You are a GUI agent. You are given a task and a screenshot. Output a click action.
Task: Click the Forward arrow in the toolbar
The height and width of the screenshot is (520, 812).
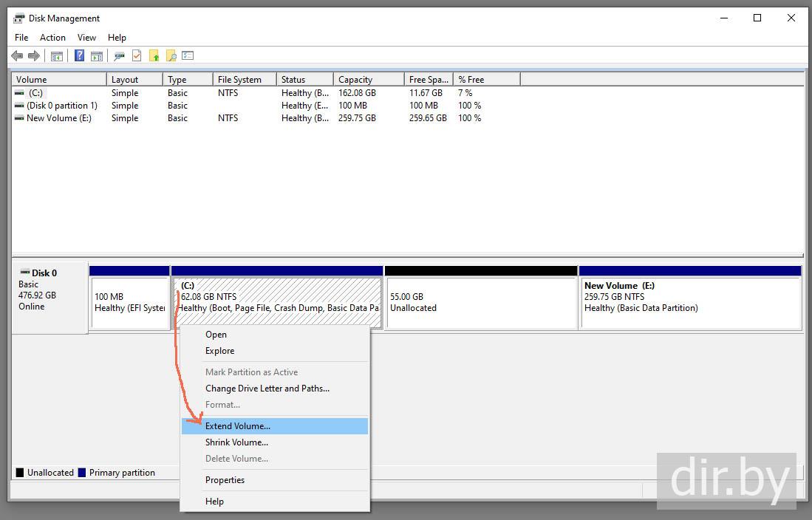(x=34, y=56)
